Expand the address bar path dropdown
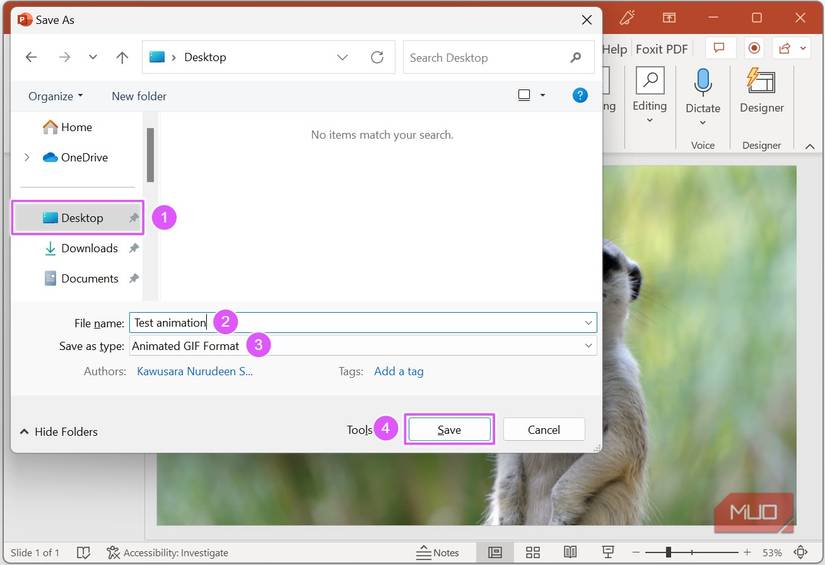Screen dimensions: 825x565 342,57
